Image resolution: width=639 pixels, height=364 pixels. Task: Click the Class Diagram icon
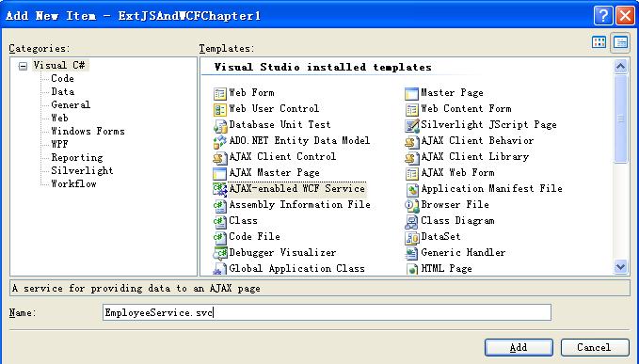(411, 221)
